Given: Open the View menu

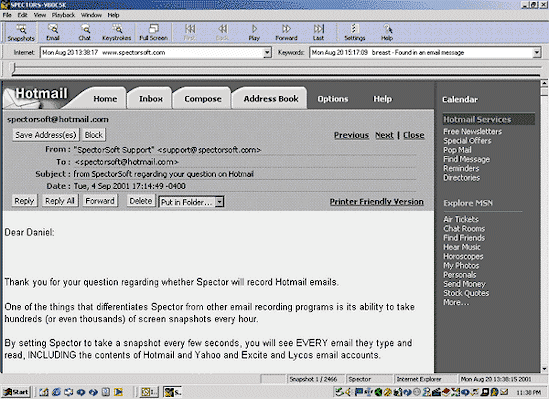Looking at the screenshot, I should pyautogui.click(x=40, y=15).
